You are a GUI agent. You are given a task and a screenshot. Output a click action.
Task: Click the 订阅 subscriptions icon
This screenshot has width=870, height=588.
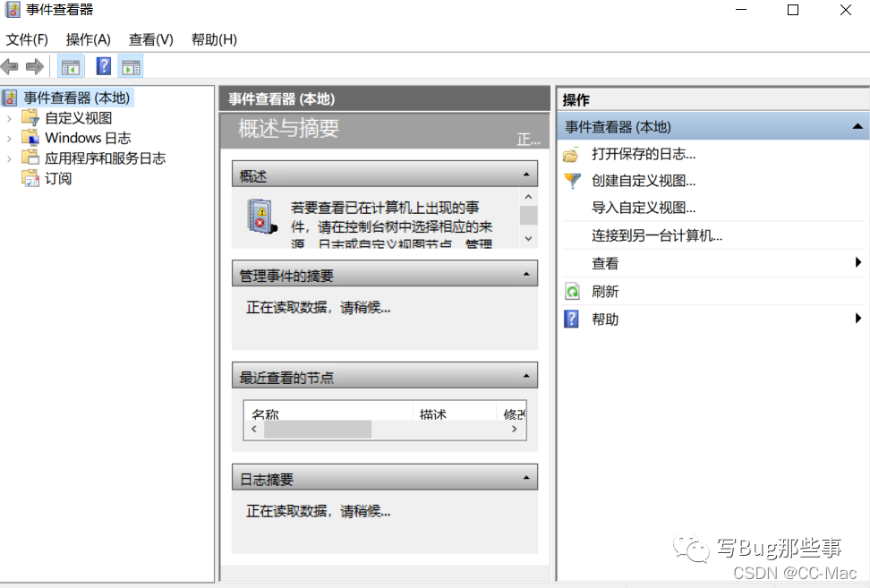point(30,178)
